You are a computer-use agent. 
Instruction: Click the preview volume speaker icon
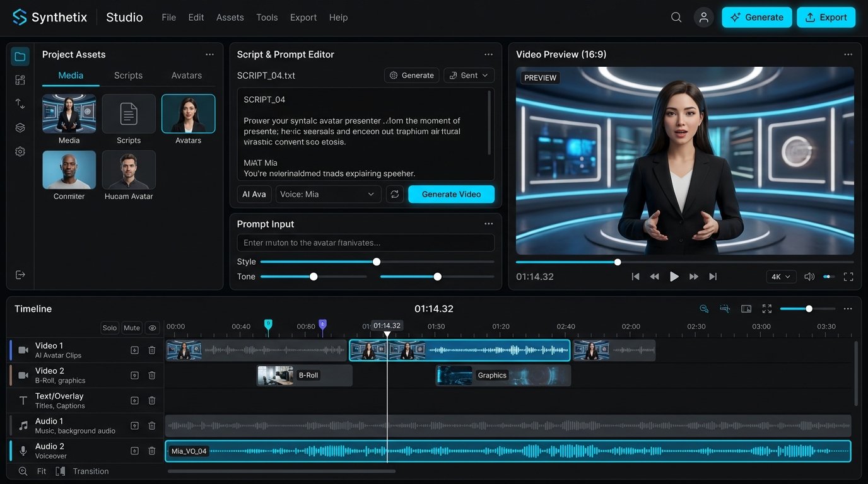point(809,277)
